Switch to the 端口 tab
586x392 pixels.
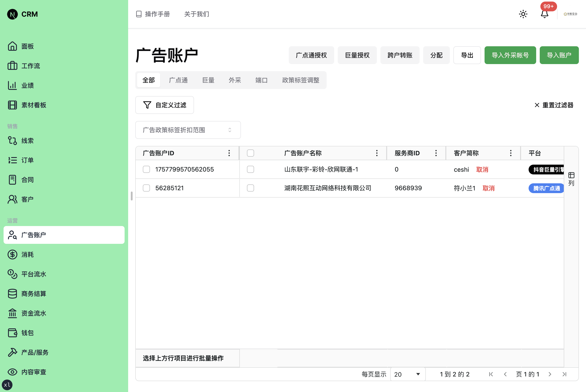pos(261,80)
